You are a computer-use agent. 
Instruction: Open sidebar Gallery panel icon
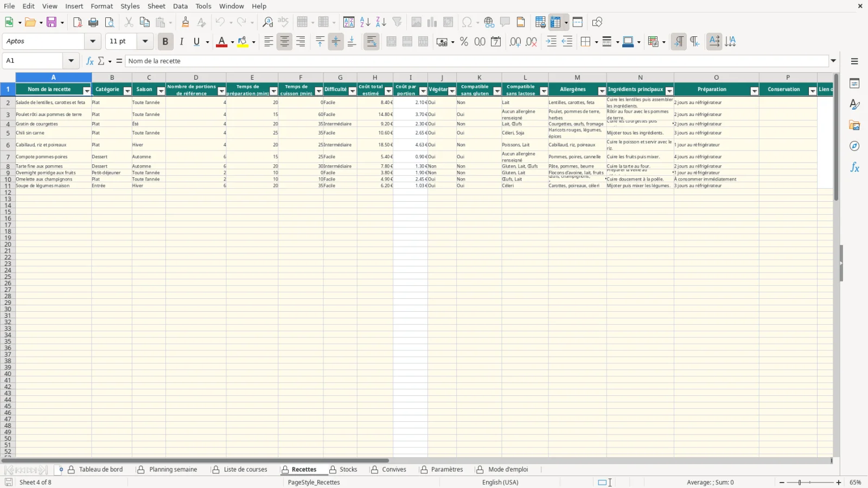[x=854, y=125]
